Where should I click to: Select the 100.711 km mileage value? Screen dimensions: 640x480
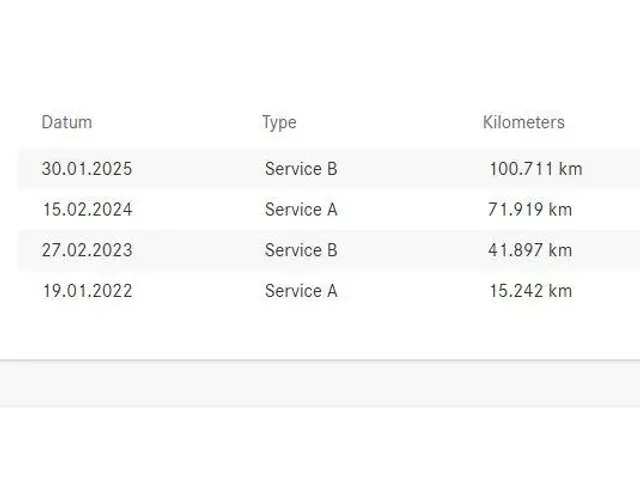click(535, 169)
